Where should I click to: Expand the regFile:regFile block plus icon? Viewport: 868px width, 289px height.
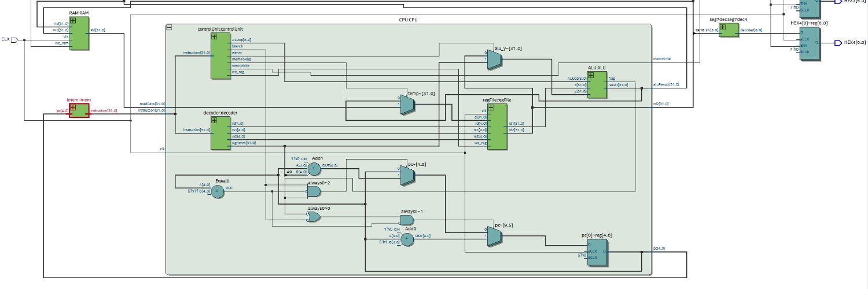coord(491,107)
